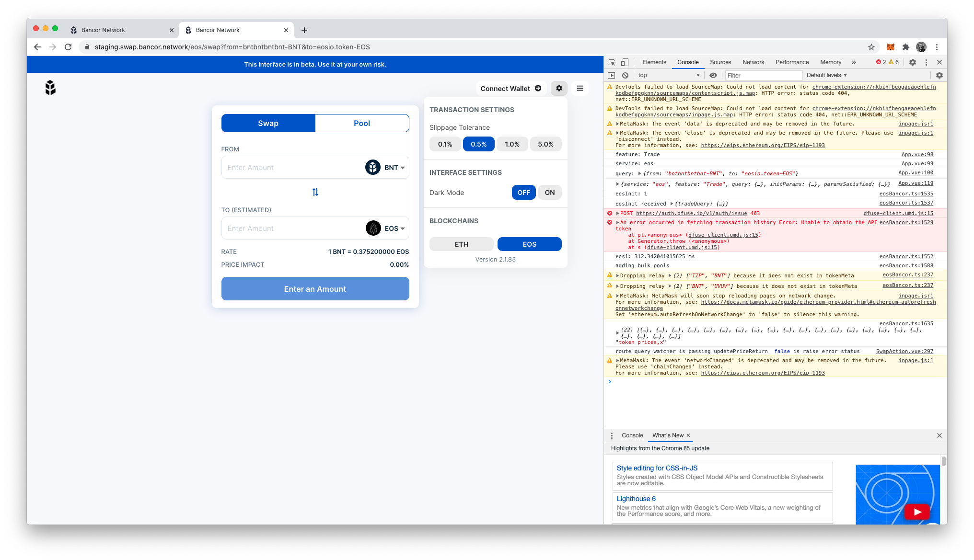
Task: Click the Enter an Amount button
Action: (315, 289)
